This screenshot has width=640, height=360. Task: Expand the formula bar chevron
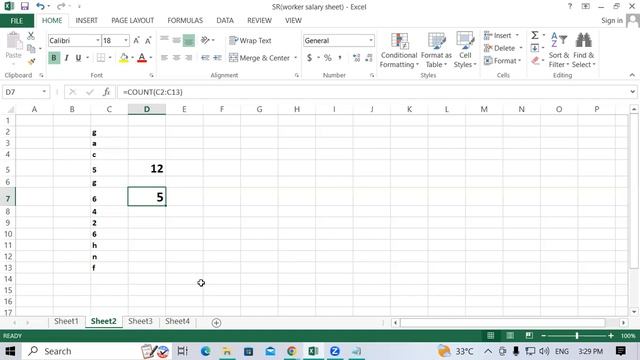point(632,92)
